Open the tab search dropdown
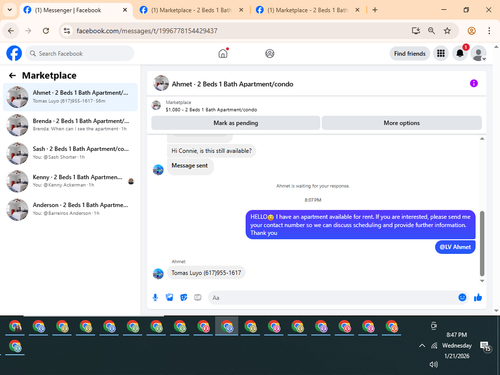 10,10
